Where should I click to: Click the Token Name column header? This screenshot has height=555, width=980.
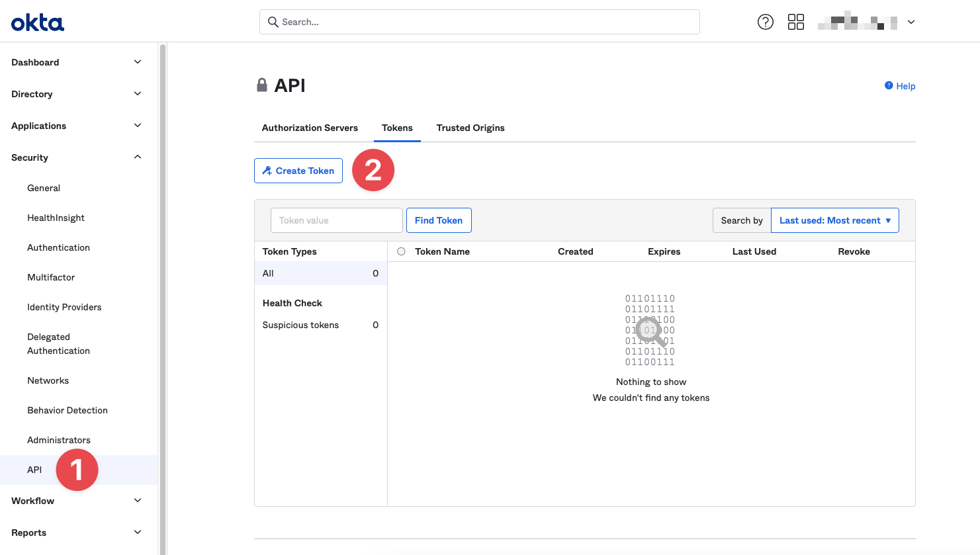(442, 251)
